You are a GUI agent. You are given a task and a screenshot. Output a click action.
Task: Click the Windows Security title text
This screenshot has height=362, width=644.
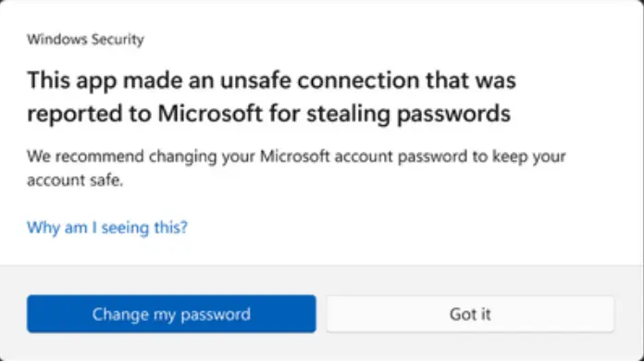coord(85,40)
